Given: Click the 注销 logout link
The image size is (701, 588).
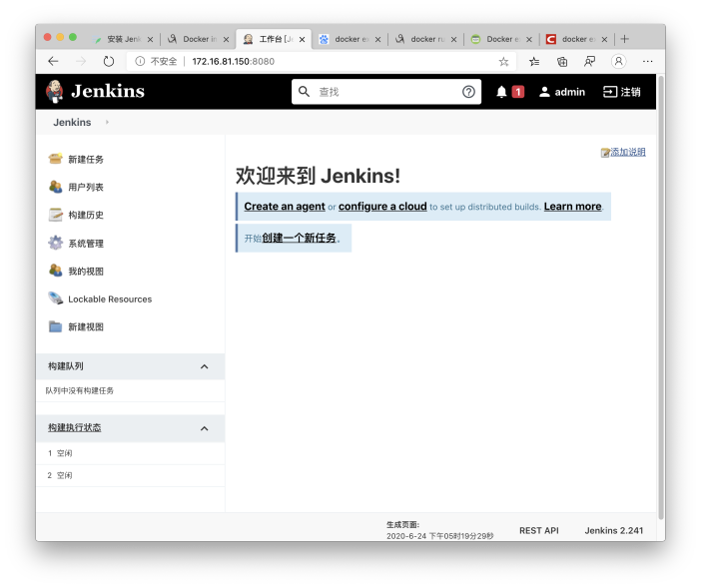Looking at the screenshot, I should pos(630,92).
